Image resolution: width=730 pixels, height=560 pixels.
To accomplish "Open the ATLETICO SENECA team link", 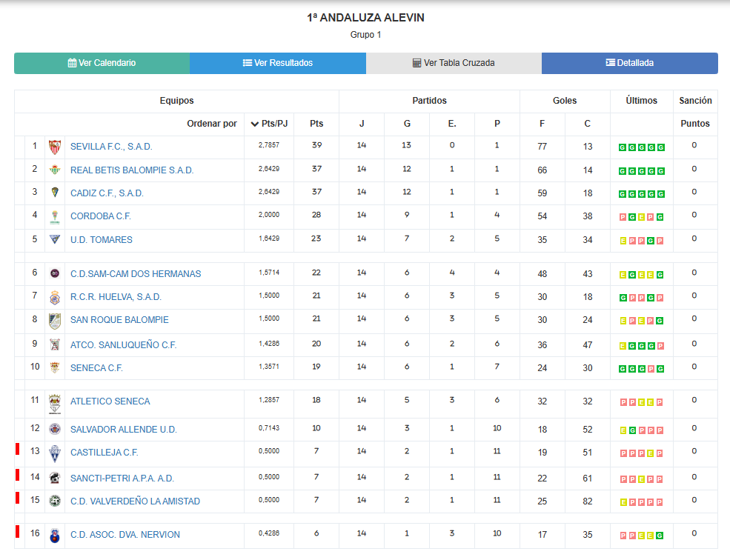I will coord(110,401).
